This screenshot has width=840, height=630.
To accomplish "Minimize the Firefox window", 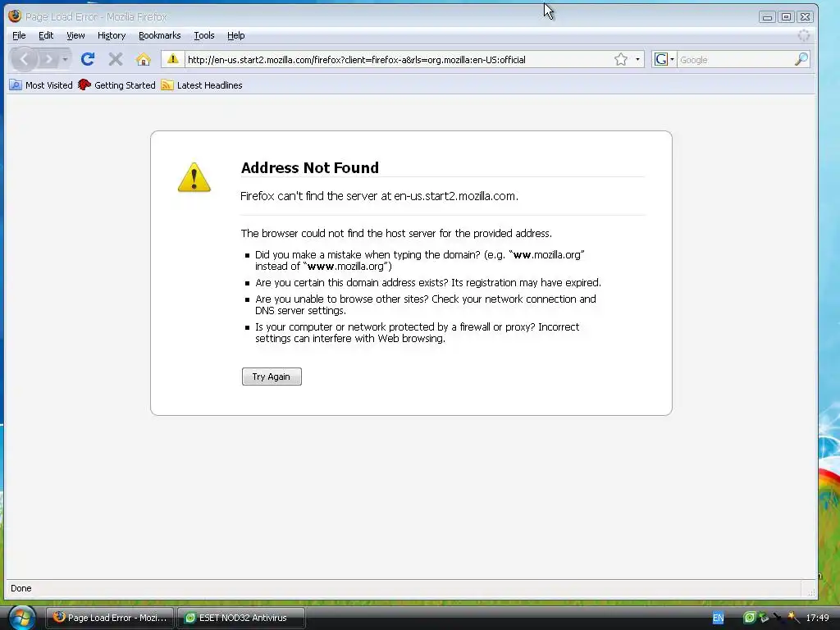I will [x=767, y=17].
